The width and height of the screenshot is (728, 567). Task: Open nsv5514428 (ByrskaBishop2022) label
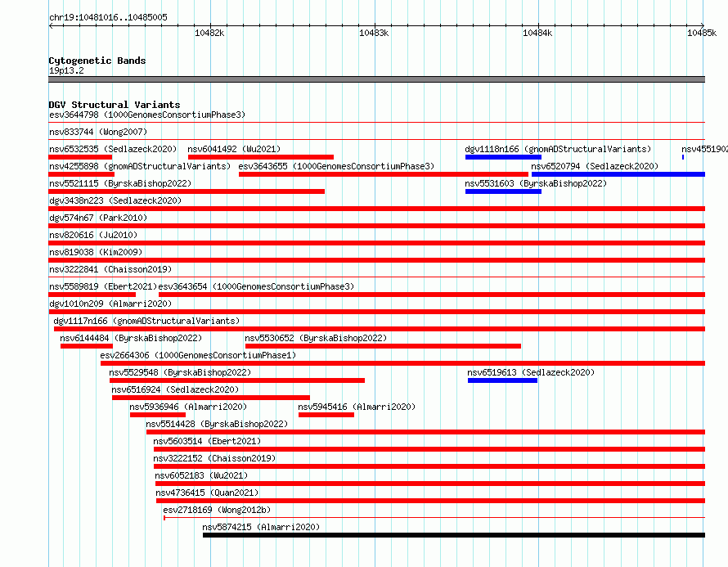(217, 424)
